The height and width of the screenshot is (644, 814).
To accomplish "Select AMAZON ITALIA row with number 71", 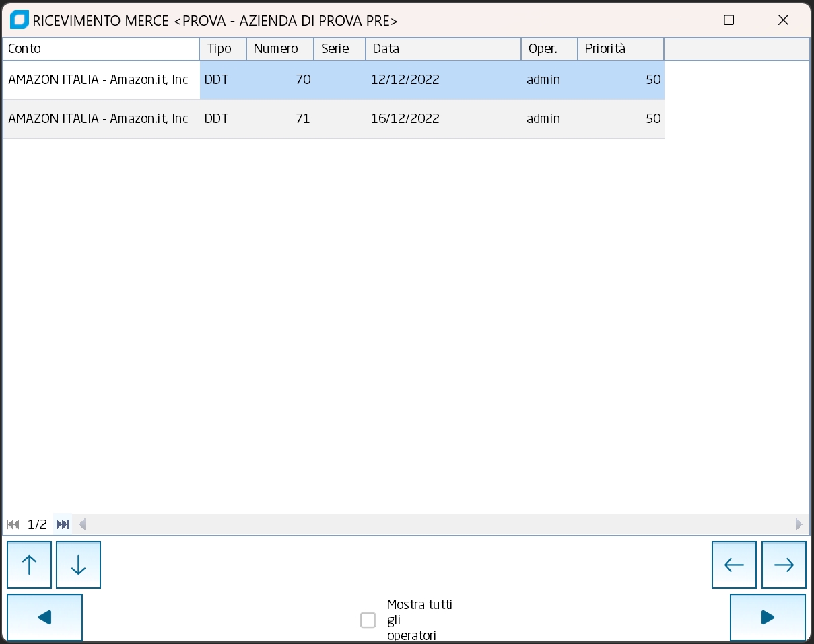I will [x=333, y=119].
